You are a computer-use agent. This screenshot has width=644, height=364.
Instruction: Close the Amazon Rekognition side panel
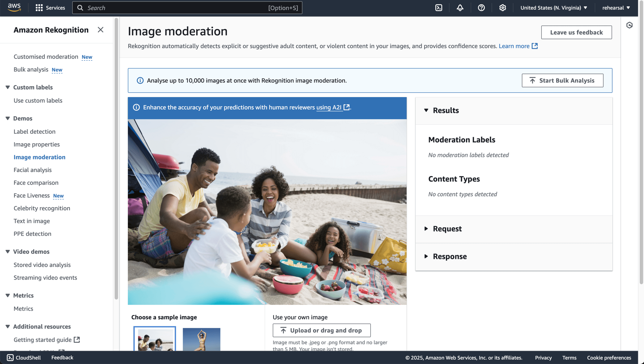pos(100,30)
